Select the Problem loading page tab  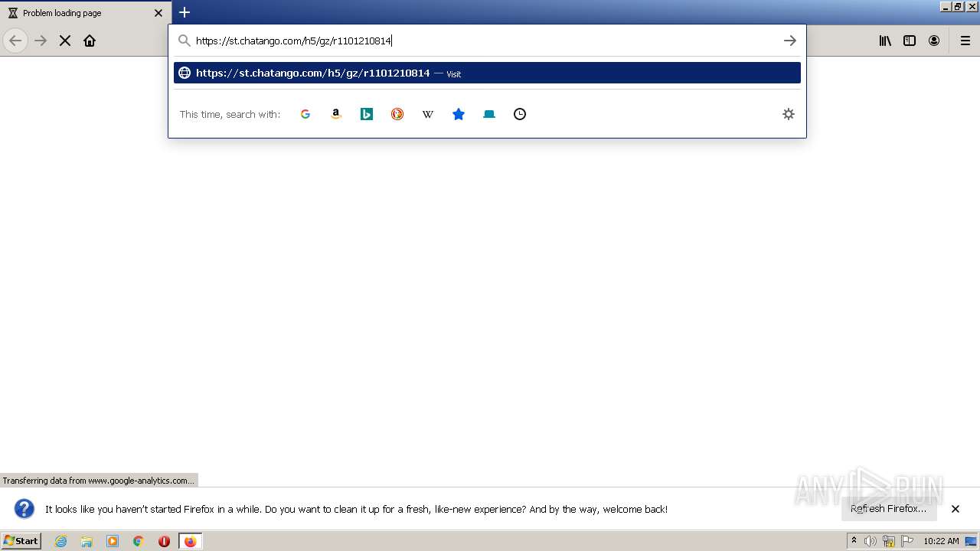point(86,12)
